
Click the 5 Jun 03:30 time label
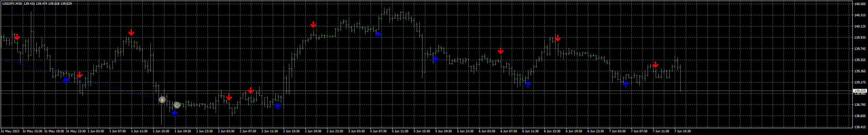[357, 131]
